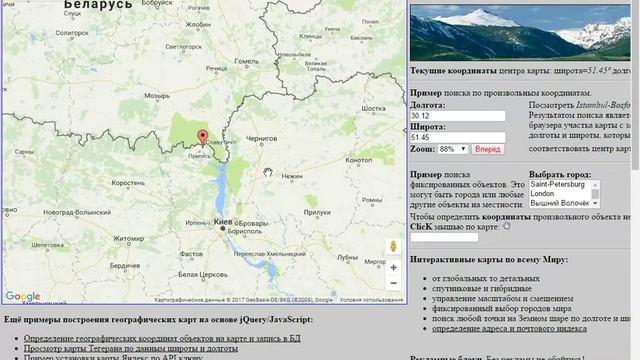This screenshot has width=640, height=360.
Task: Click the Шостка label on the map
Action: pyautogui.click(x=373, y=109)
